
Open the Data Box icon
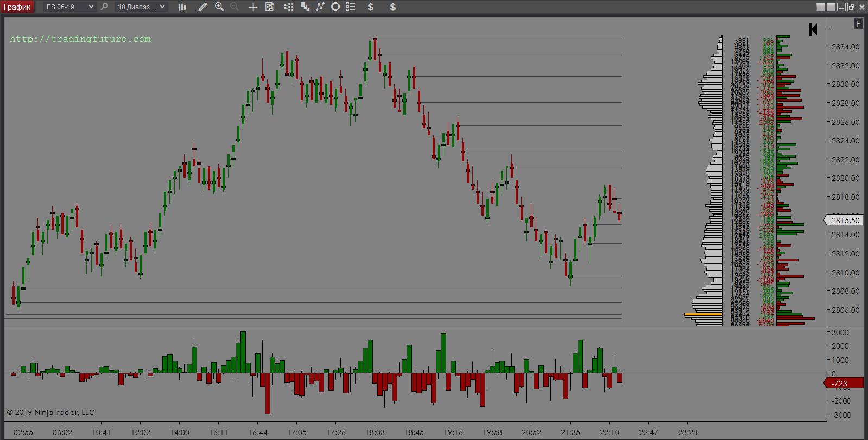[270, 7]
